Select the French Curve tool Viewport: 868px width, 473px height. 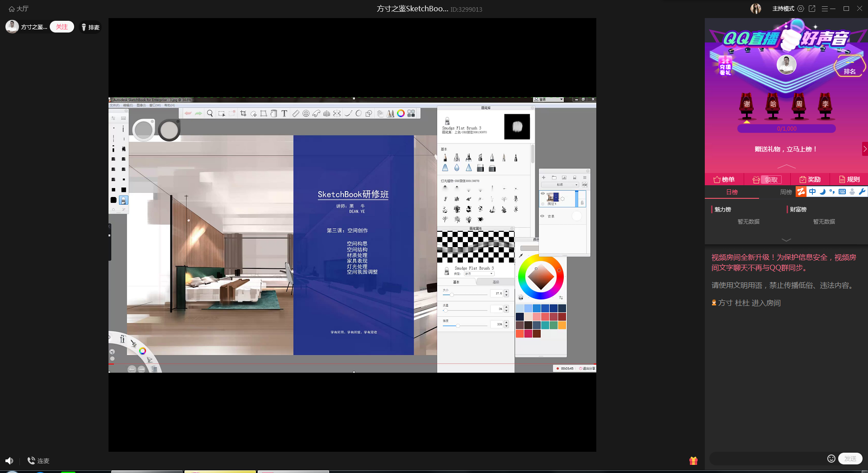pyautogui.click(x=316, y=113)
